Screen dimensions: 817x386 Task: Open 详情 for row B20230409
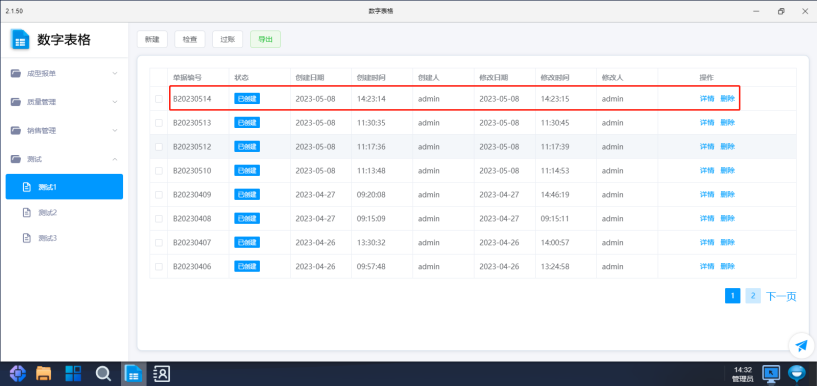click(x=707, y=195)
